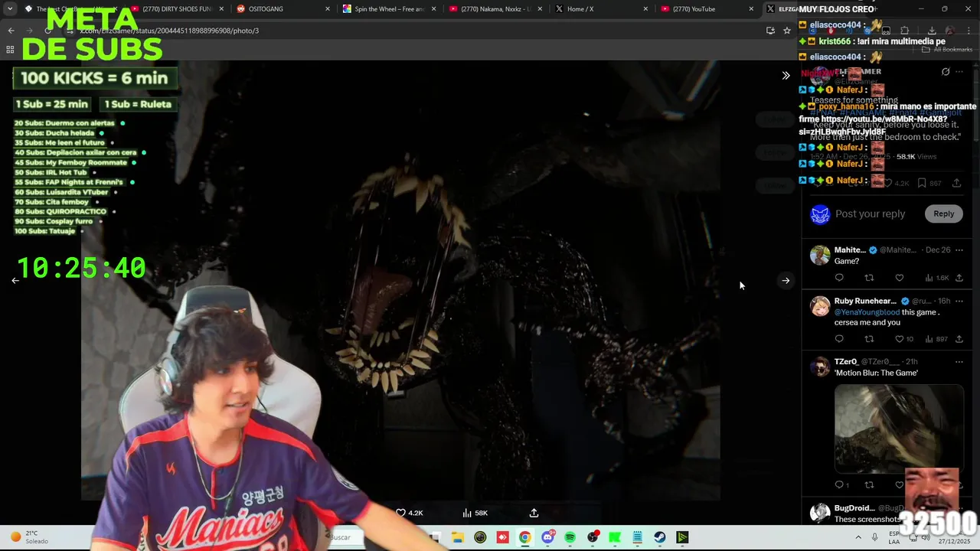Repost Mahite's 'Game?' comment
The height and width of the screenshot is (551, 980).
(x=869, y=278)
